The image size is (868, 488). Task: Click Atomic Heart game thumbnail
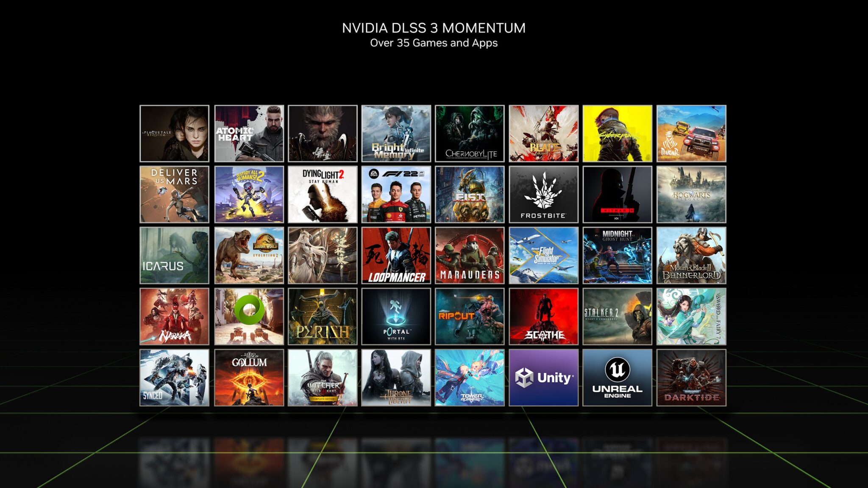249,133
